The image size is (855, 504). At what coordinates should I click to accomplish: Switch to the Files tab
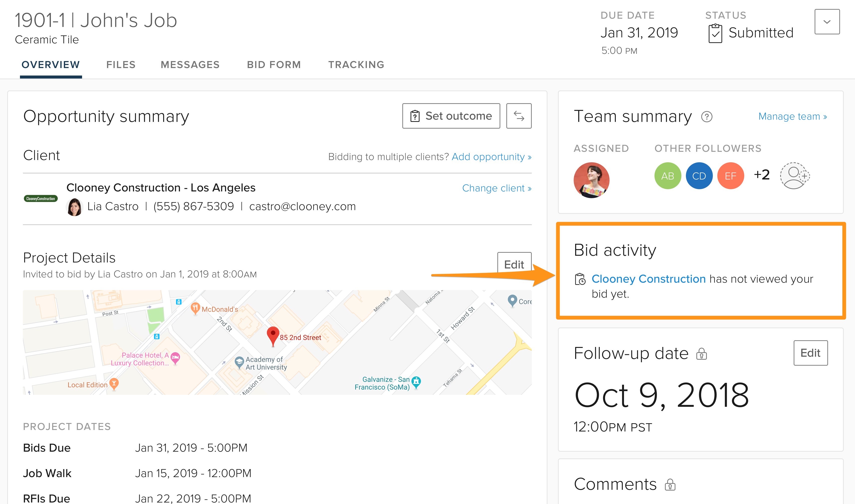pyautogui.click(x=121, y=65)
